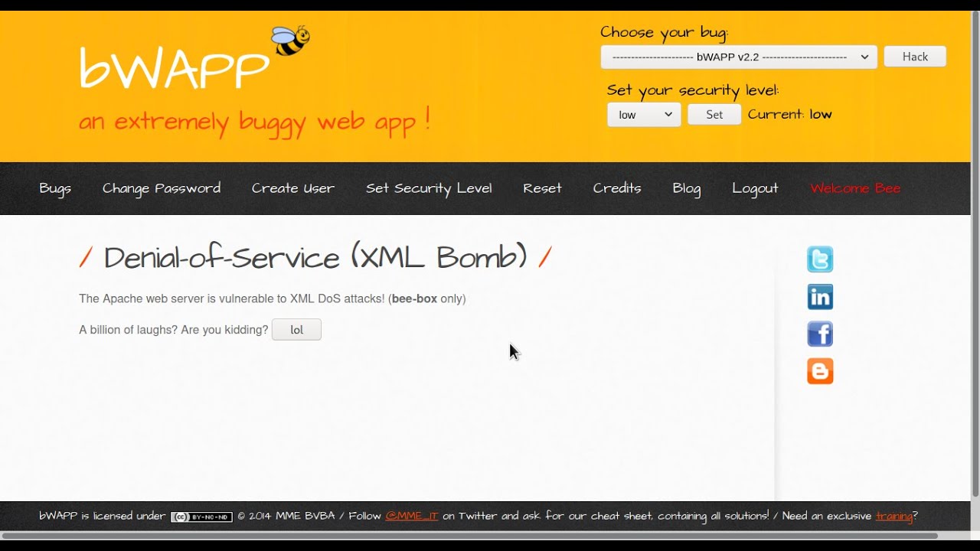
Task: Open the Blogger social icon
Action: 820,371
